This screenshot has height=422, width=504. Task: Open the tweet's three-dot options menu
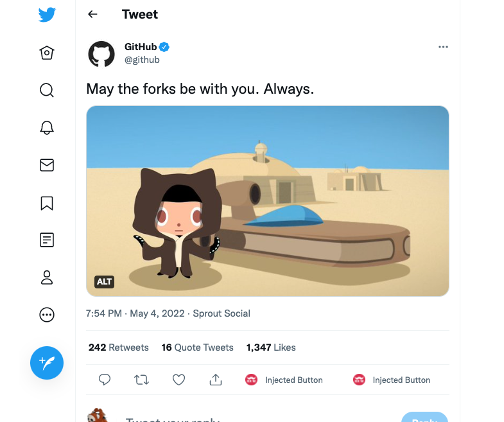coord(443,47)
